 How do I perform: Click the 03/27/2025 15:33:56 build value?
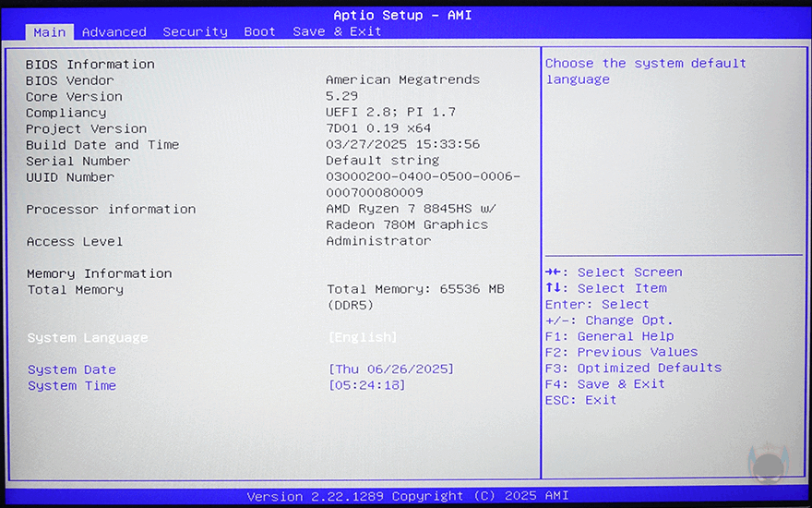coord(403,144)
